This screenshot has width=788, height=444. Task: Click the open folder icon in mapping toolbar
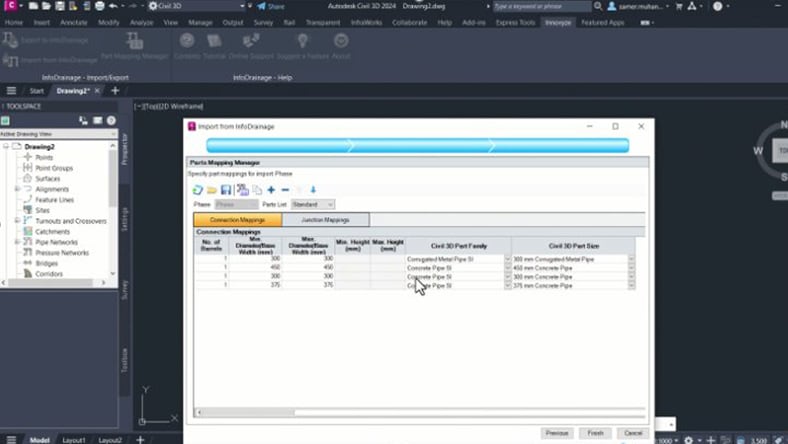point(212,190)
